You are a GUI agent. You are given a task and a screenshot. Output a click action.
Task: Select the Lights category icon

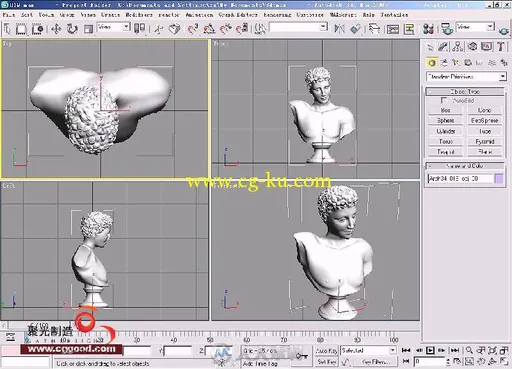[x=456, y=63]
